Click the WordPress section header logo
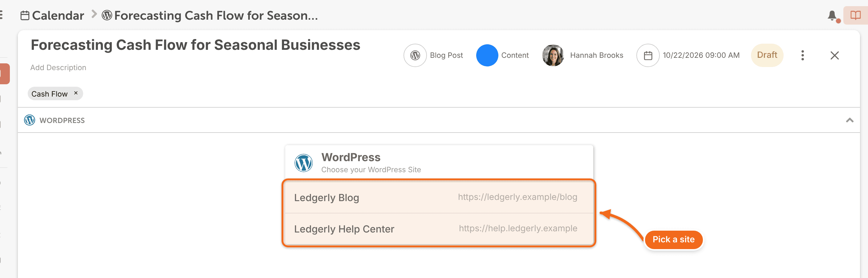 [x=30, y=120]
